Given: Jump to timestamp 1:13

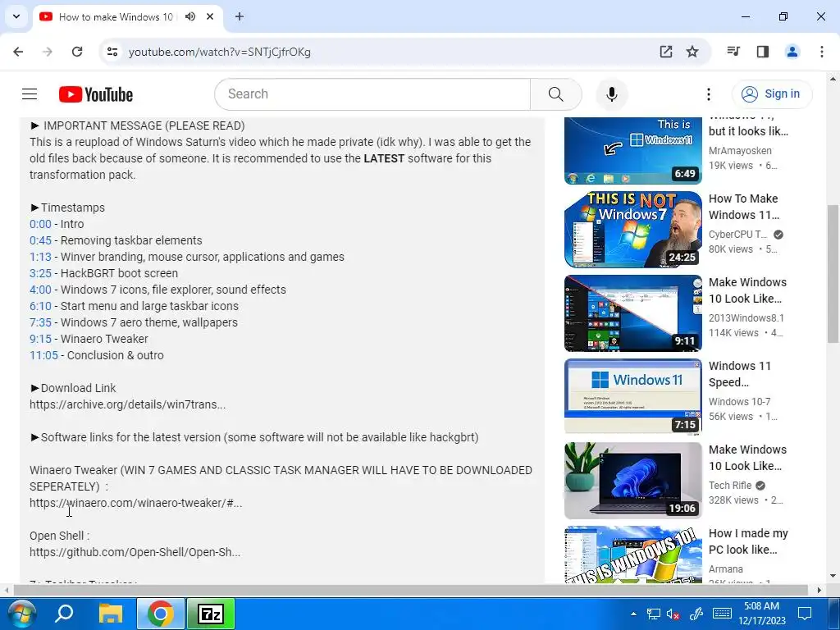Looking at the screenshot, I should (40, 257).
